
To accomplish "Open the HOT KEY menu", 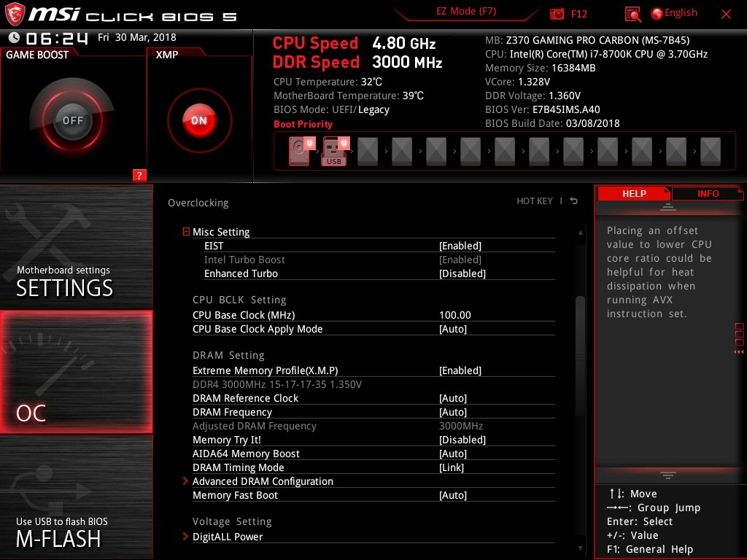I will pyautogui.click(x=535, y=201).
